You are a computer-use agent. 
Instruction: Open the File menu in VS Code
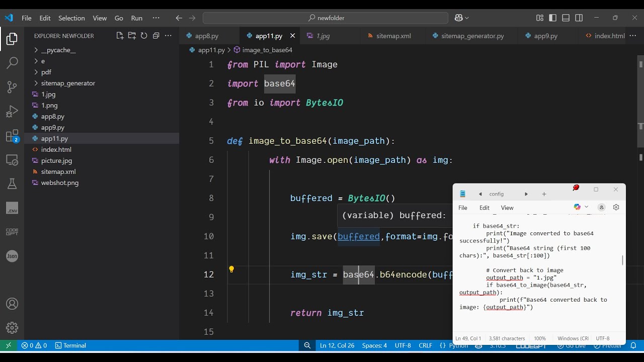[x=27, y=18]
